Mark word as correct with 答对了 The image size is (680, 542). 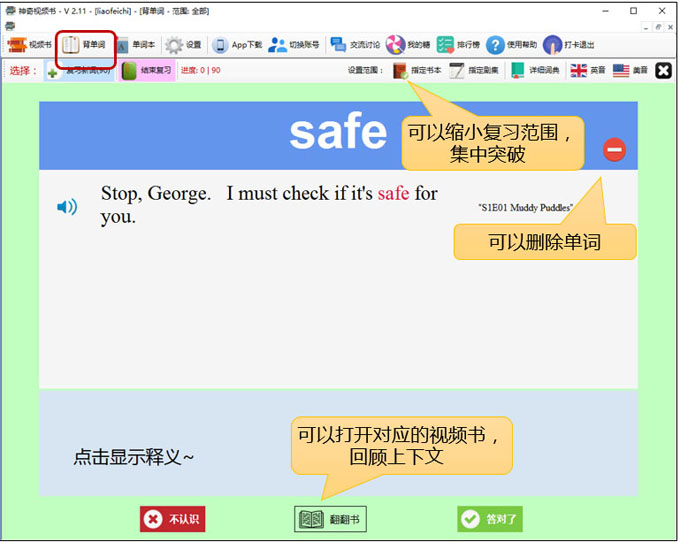click(x=490, y=519)
